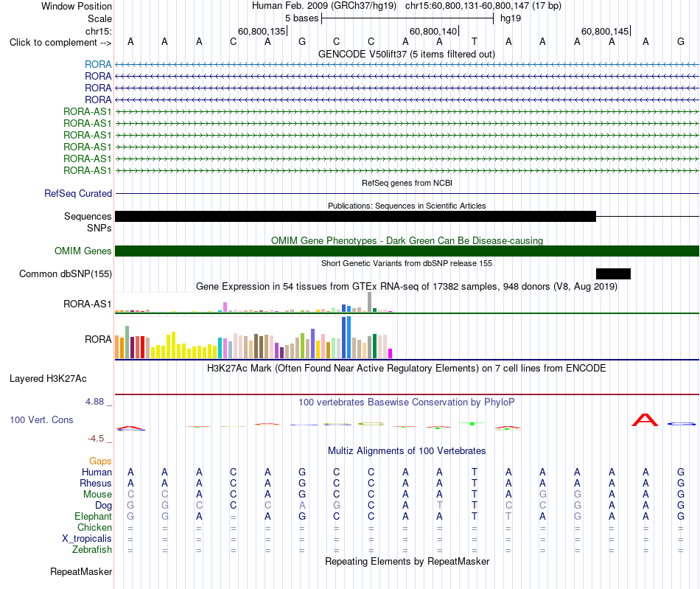Click the "5 bases" scale bar label

(x=302, y=18)
